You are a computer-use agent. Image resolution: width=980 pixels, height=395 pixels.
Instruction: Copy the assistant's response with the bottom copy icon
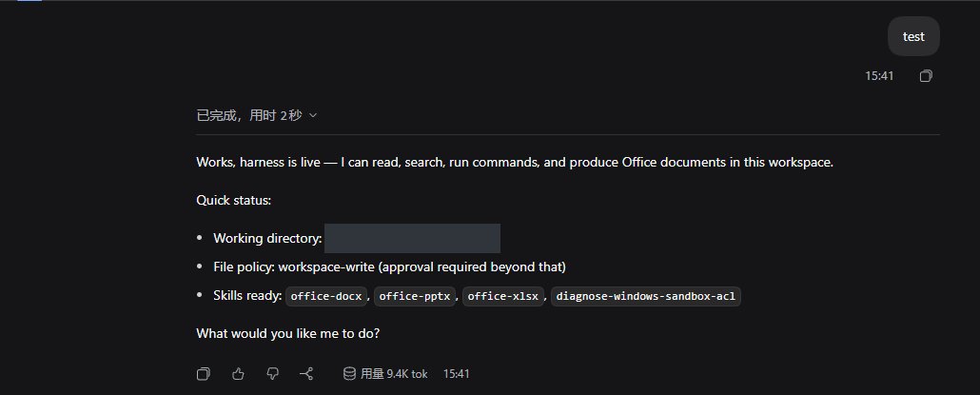click(x=203, y=374)
